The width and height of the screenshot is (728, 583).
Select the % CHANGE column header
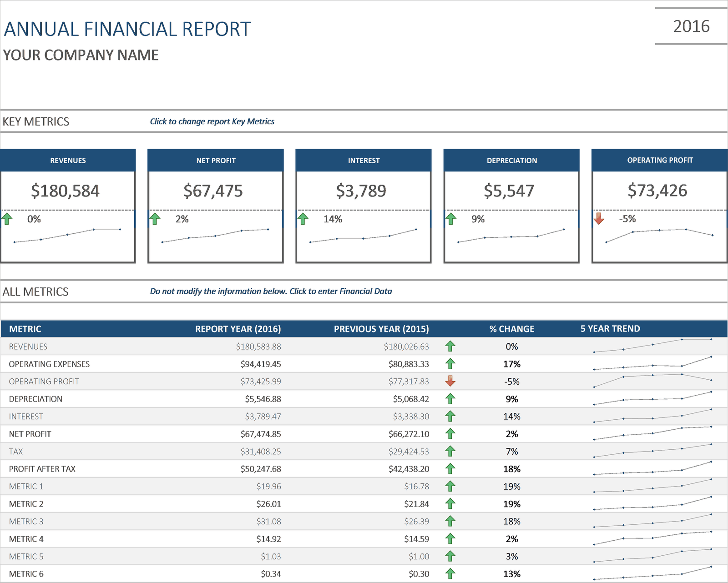(x=512, y=329)
